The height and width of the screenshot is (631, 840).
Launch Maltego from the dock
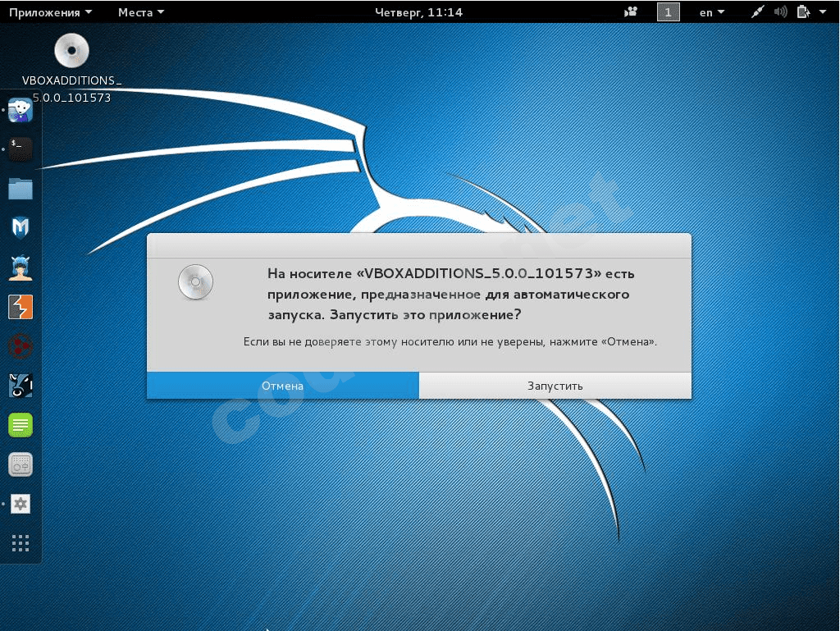point(21,346)
